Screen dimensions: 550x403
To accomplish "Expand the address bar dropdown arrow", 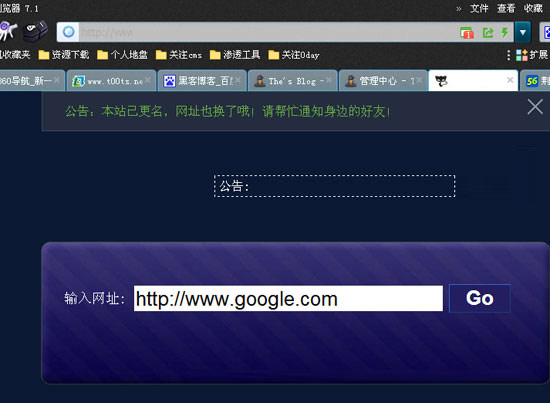I will (x=522, y=32).
